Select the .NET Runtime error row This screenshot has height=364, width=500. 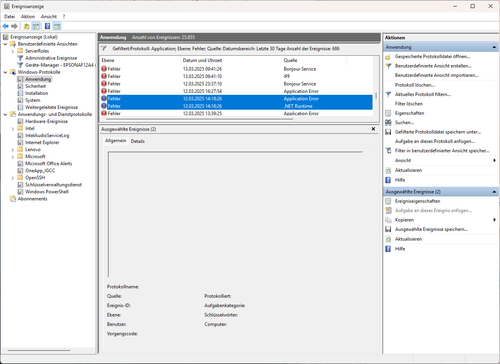coord(237,106)
